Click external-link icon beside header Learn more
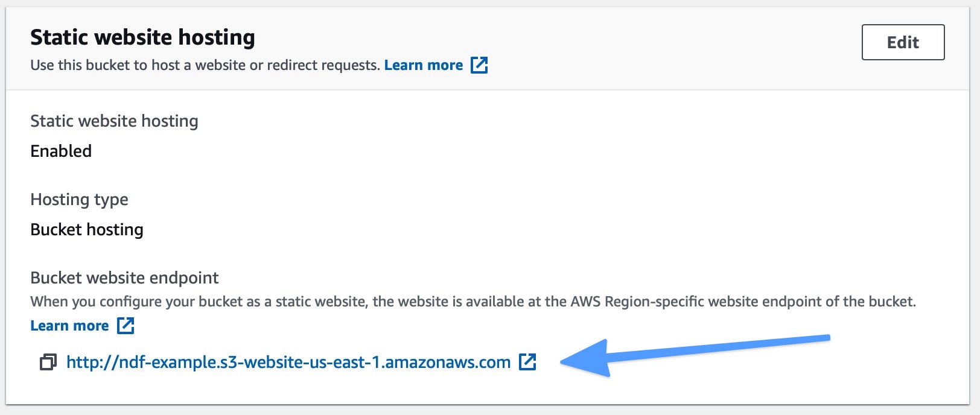This screenshot has height=415, width=980. click(479, 65)
